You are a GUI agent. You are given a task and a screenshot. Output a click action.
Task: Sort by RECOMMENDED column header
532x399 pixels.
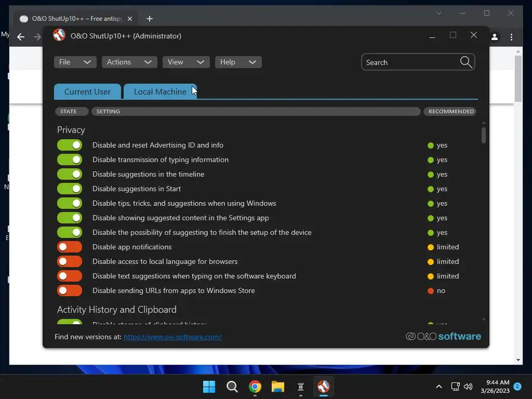click(x=450, y=111)
